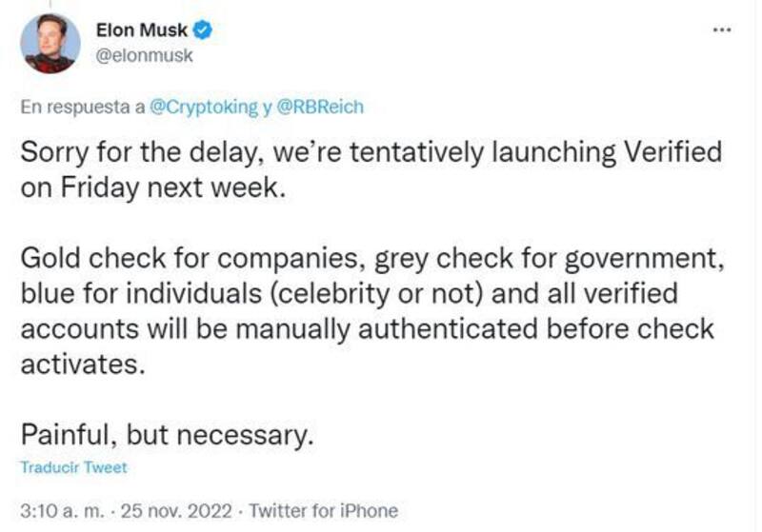Click the @elonmusk handle

pos(145,55)
